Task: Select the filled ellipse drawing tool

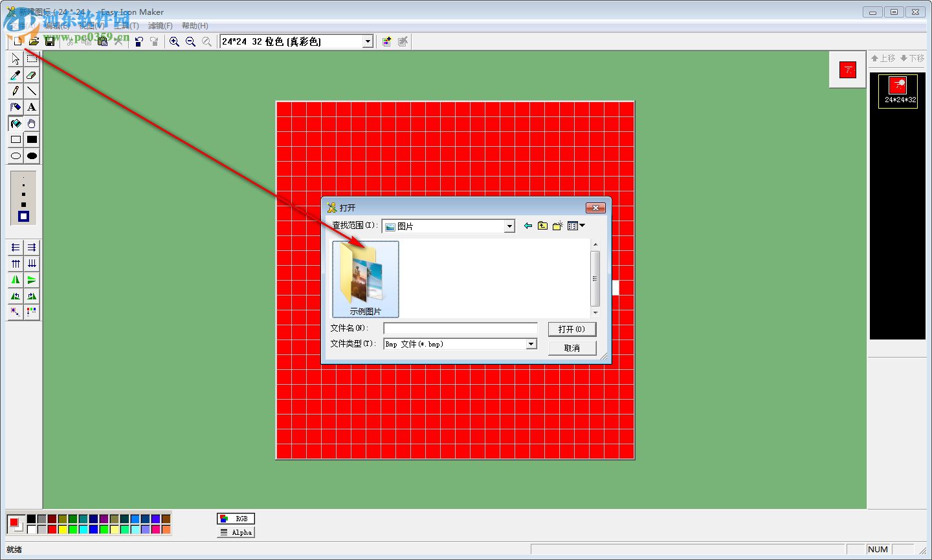Action: pyautogui.click(x=32, y=156)
